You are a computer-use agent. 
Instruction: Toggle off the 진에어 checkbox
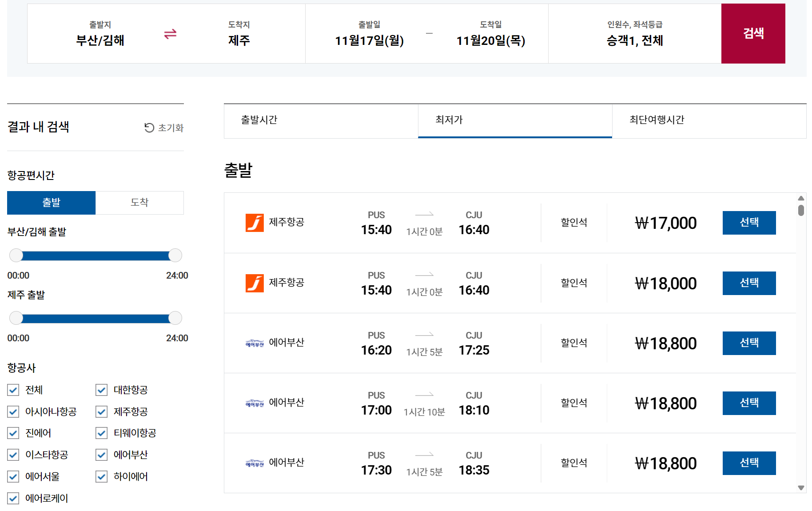click(13, 433)
